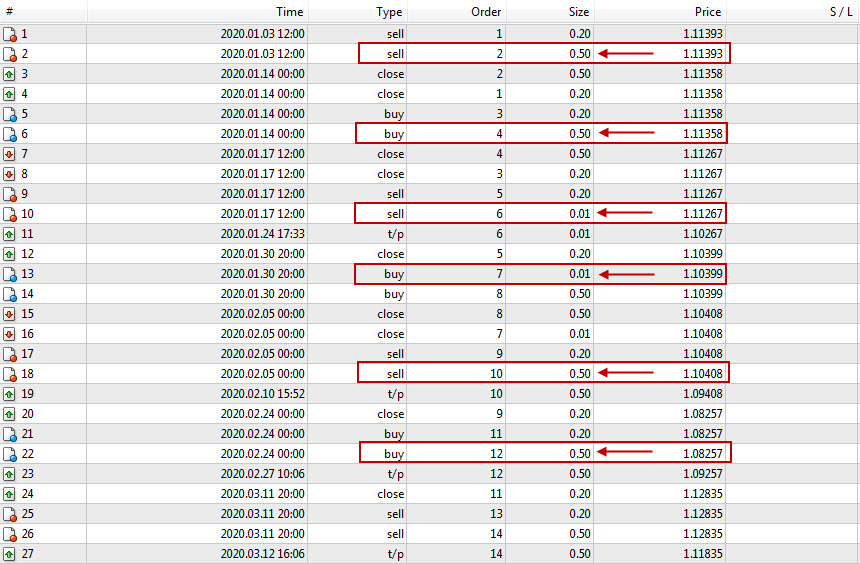Sort by the Time column header
This screenshot has height=564, width=860.
[x=289, y=12]
